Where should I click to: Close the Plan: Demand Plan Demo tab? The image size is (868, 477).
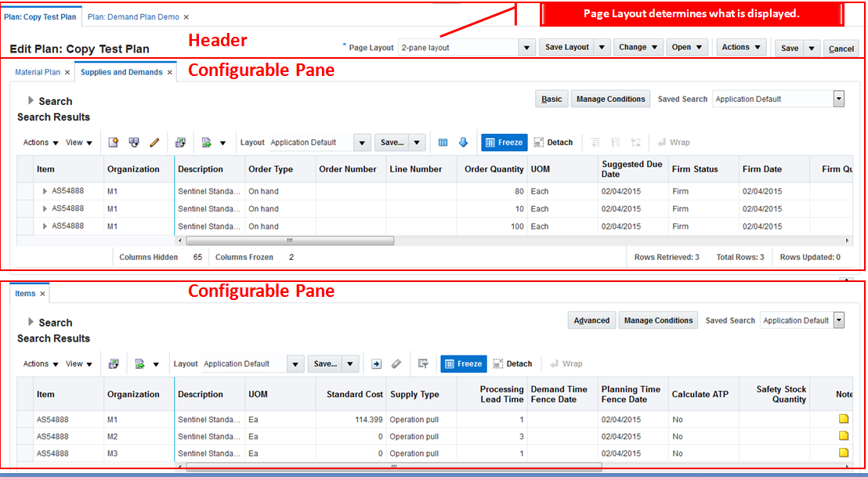coord(186,17)
